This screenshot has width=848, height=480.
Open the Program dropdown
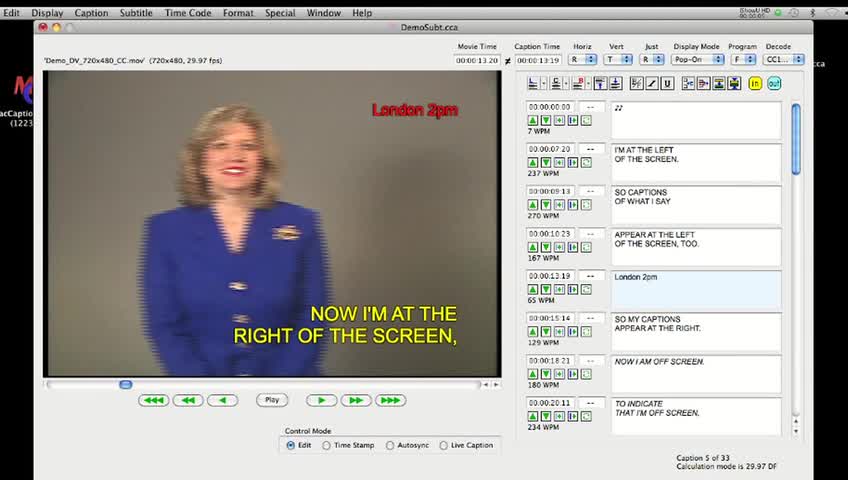[x=743, y=59]
